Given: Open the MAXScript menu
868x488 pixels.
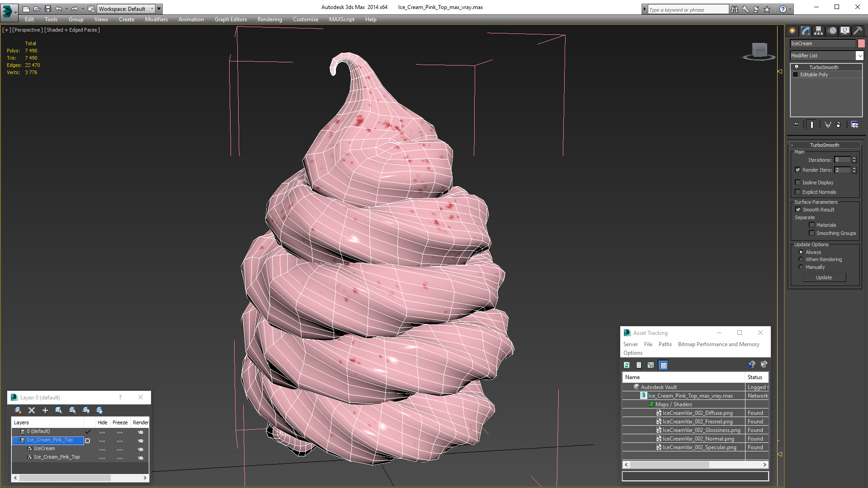Looking at the screenshot, I should 341,19.
